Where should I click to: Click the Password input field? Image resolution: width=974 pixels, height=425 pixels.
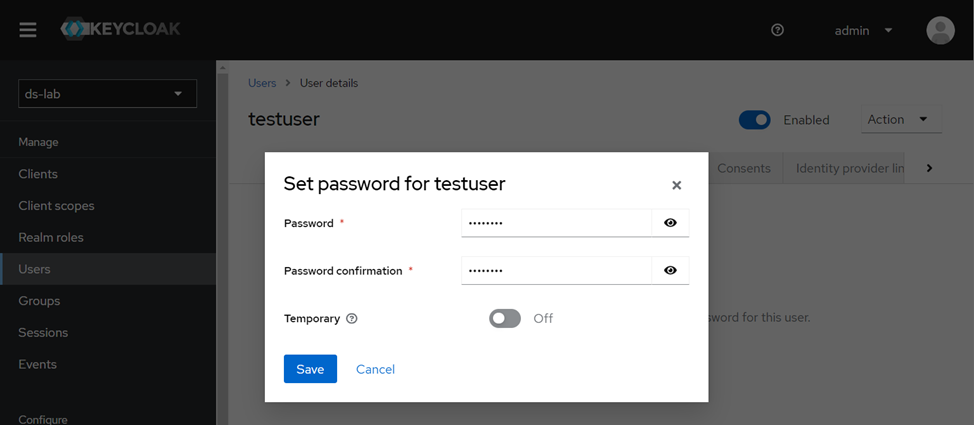[556, 223]
